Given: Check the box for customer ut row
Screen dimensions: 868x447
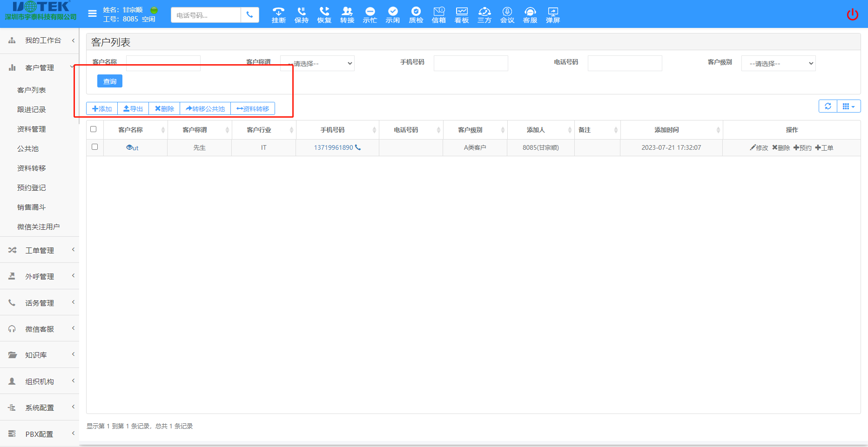Looking at the screenshot, I should [x=95, y=147].
